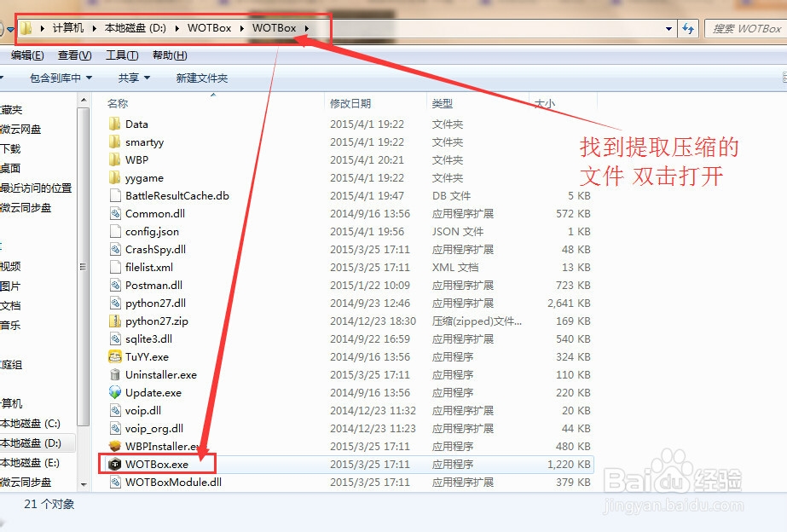This screenshot has width=787, height=532.
Task: Select BattleResultCache.db file icon
Action: click(x=115, y=196)
